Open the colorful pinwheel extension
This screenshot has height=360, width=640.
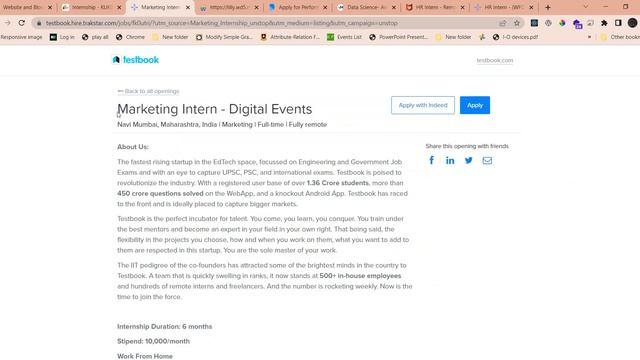pyautogui.click(x=562, y=23)
